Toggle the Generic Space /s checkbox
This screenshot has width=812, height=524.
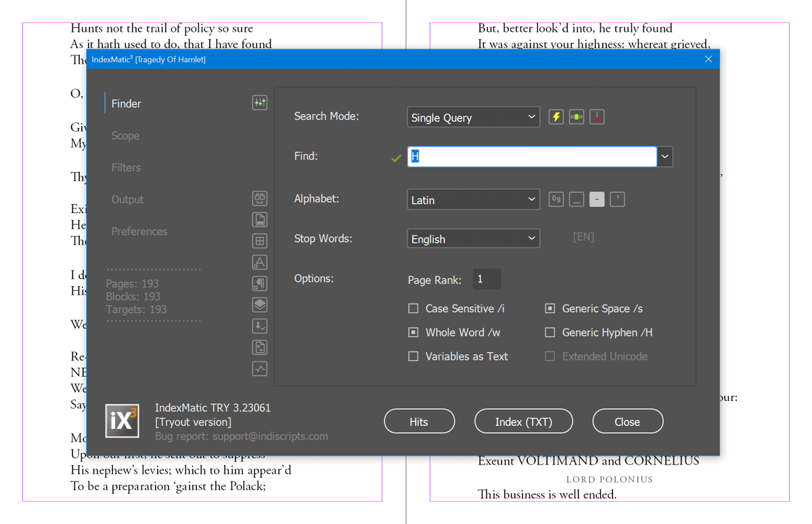(x=550, y=308)
